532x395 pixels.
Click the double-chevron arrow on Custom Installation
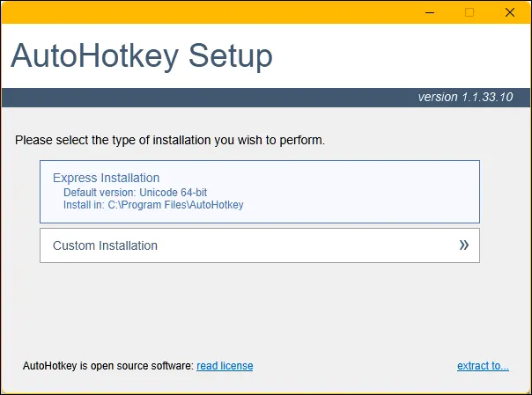[464, 245]
